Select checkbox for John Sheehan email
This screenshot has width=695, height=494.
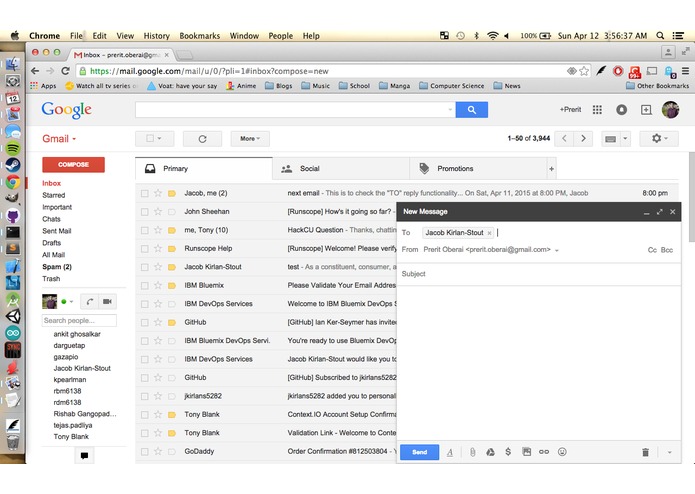pyautogui.click(x=144, y=212)
